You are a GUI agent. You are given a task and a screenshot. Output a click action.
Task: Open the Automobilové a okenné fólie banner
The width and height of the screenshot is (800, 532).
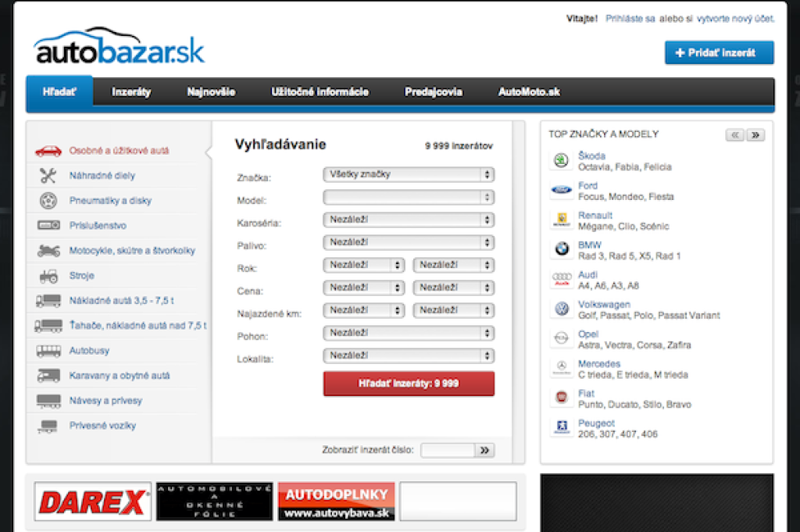214,502
